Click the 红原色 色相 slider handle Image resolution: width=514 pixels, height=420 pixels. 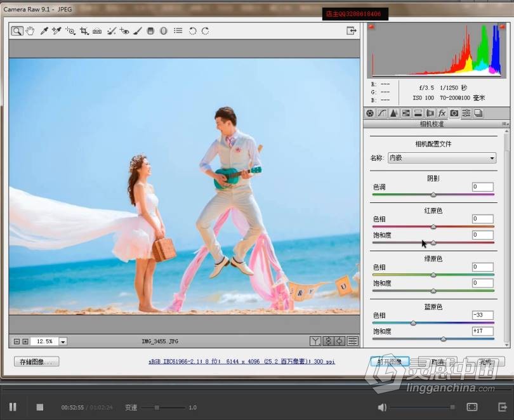(433, 226)
